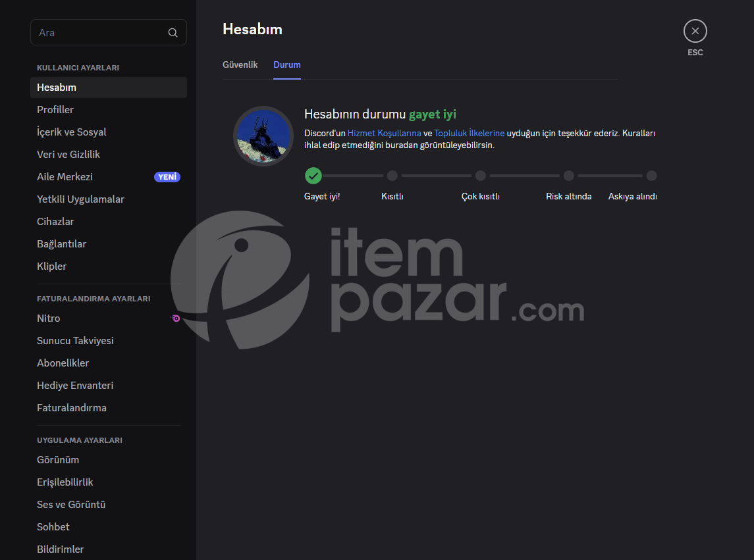The height and width of the screenshot is (560, 754).
Task: Click the 'KULLANICI AYARLARI' section header
Action: click(x=78, y=68)
